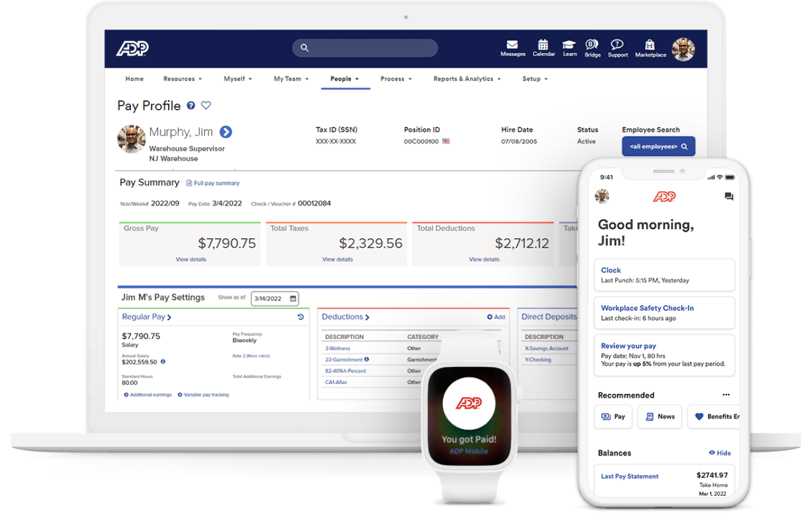
Task: Click the search magnifier icon
Action: (x=304, y=48)
